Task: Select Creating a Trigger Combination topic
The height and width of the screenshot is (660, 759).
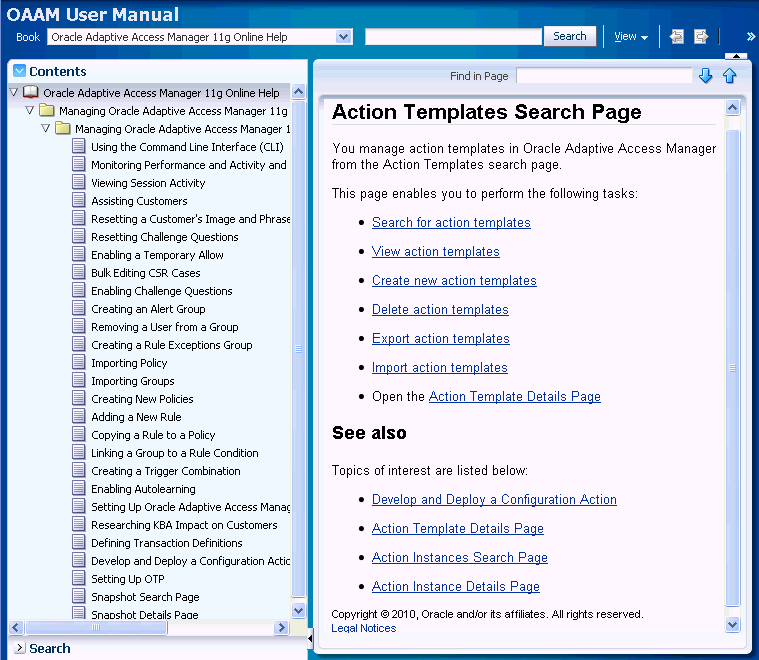Action: [166, 471]
